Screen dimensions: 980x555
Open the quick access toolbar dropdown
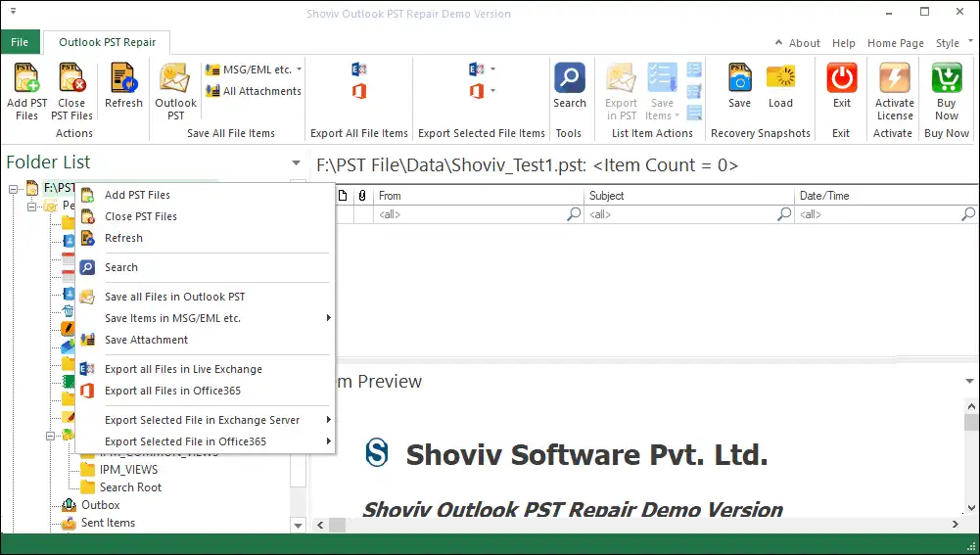point(13,11)
